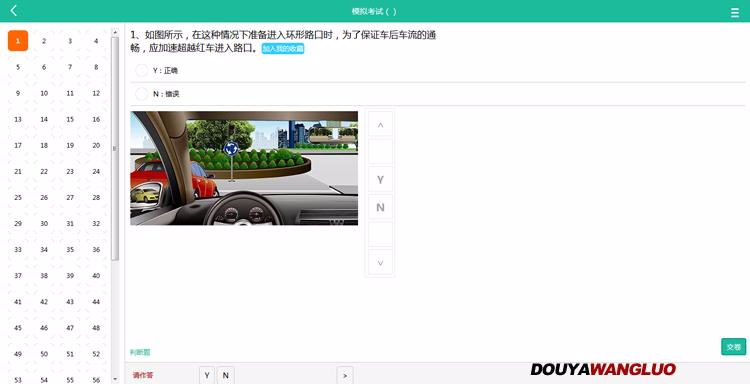Jump to question 20 in list

[x=96, y=145]
